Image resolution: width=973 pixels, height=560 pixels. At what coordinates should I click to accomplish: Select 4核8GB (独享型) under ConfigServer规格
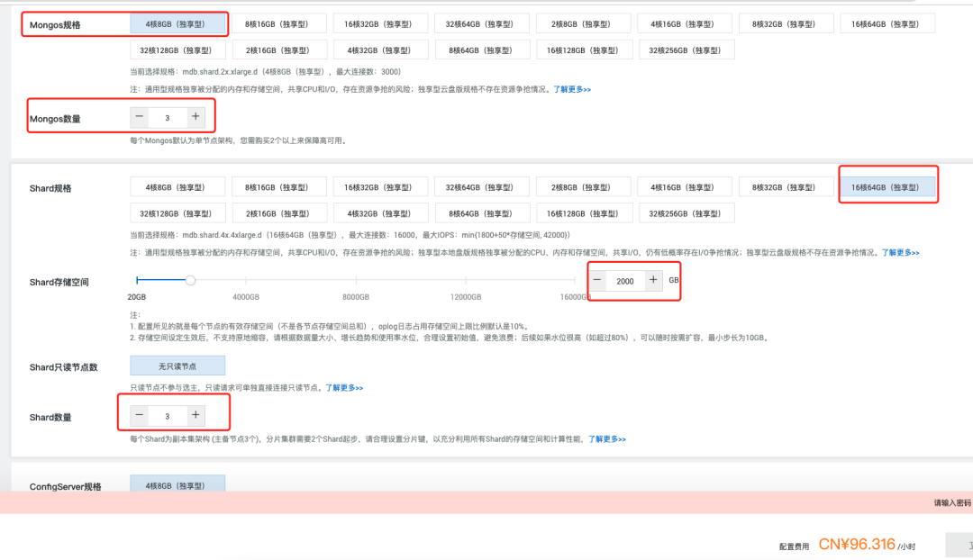(177, 484)
